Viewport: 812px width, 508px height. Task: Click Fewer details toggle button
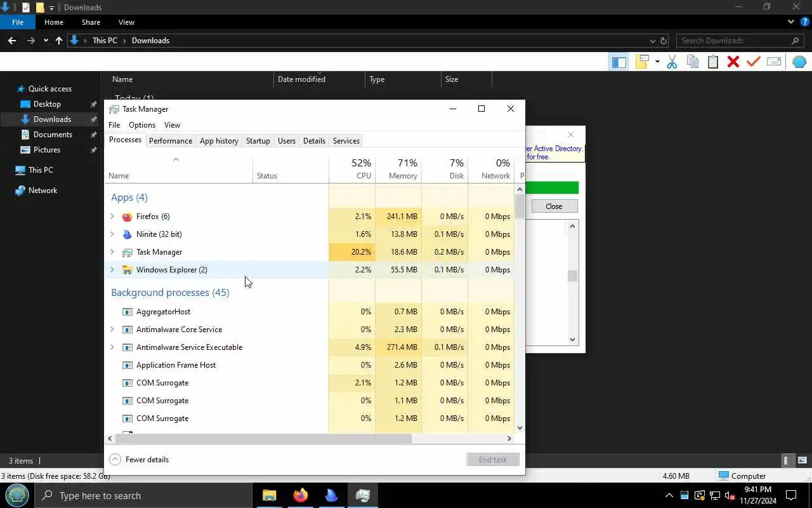[139, 460]
